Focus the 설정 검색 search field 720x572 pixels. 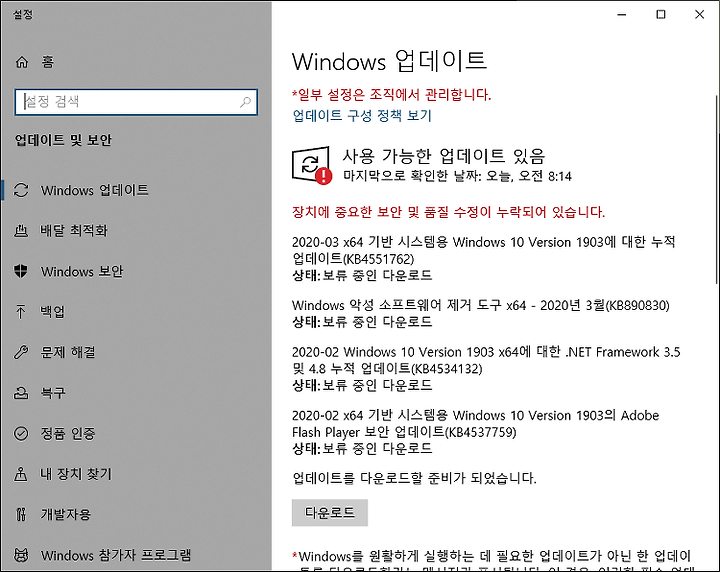pos(136,102)
